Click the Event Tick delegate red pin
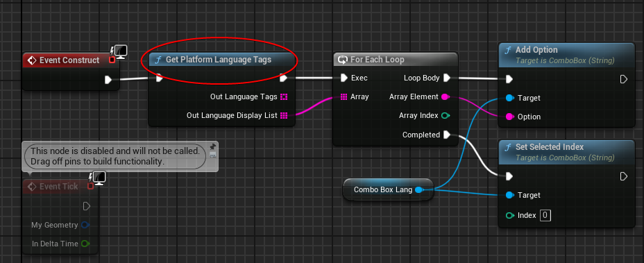The width and height of the screenshot is (644, 263). [90, 187]
